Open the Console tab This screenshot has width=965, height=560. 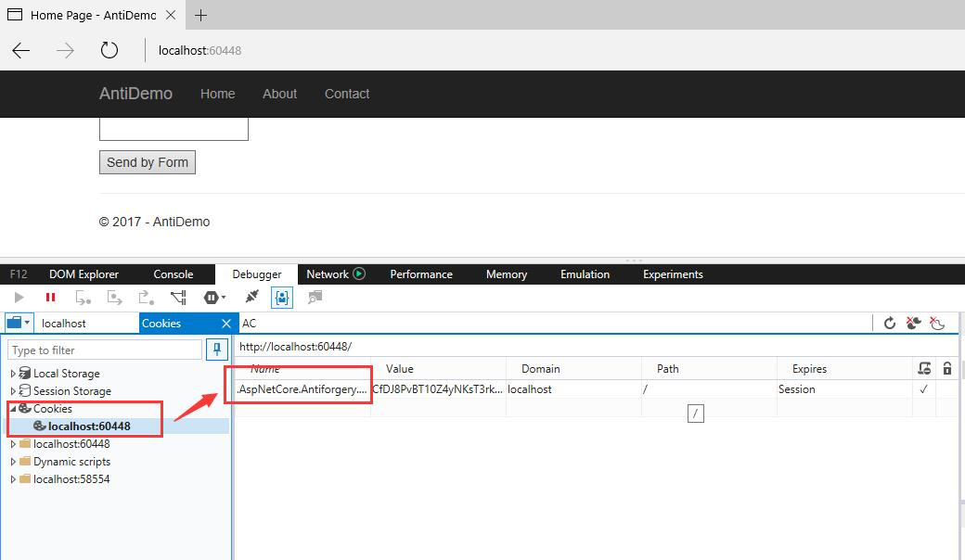click(173, 274)
